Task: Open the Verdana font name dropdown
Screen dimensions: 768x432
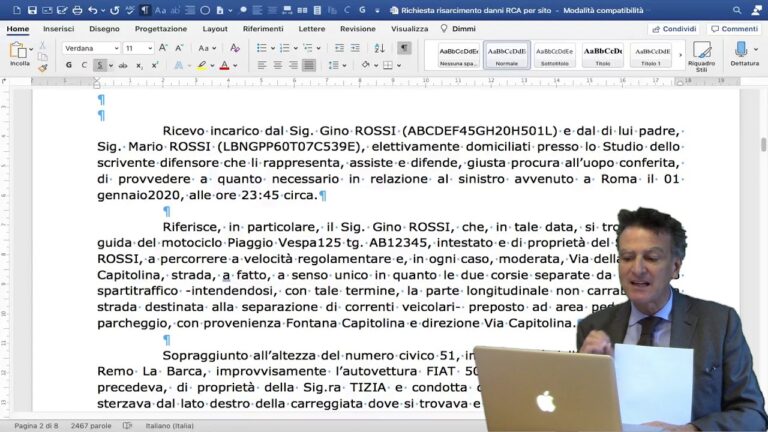Action: 116,48
